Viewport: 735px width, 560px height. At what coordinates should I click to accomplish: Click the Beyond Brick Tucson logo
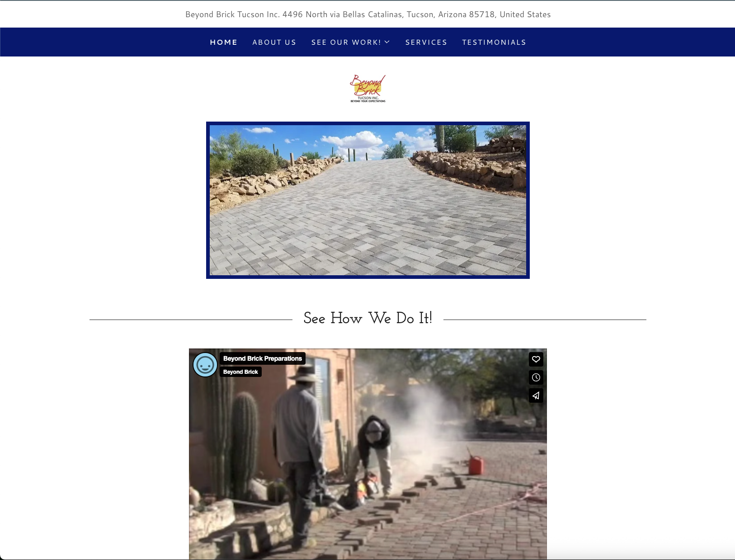point(367,89)
